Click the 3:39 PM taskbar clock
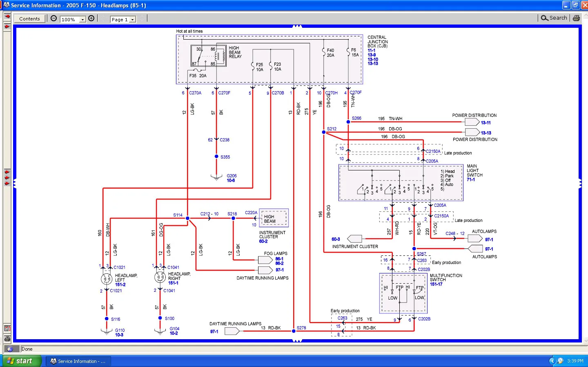Screen dimensions: 588x367 coord(575,361)
